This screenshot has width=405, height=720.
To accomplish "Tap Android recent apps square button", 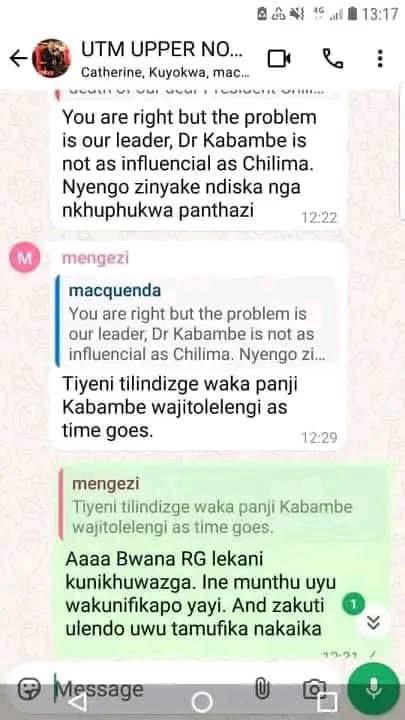I will (x=327, y=703).
